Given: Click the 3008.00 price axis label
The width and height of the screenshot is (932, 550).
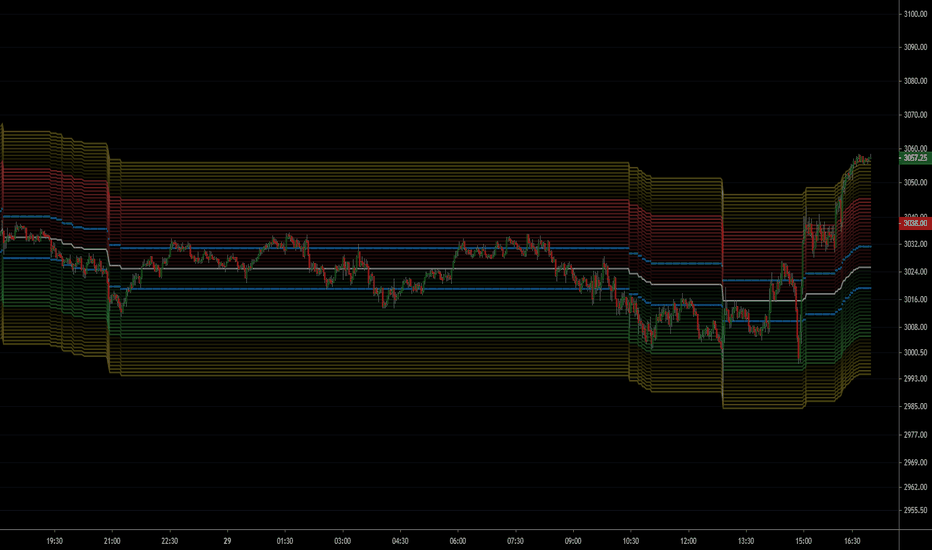Looking at the screenshot, I should [x=915, y=326].
